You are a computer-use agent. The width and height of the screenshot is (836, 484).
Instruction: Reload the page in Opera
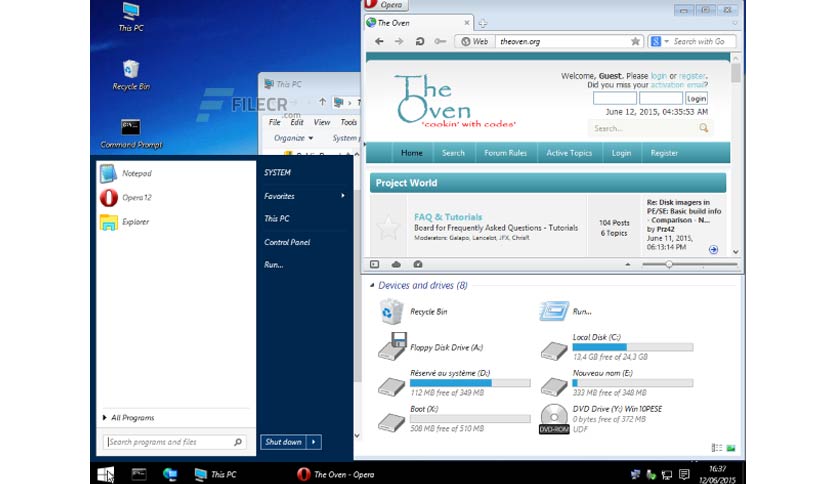tap(420, 41)
